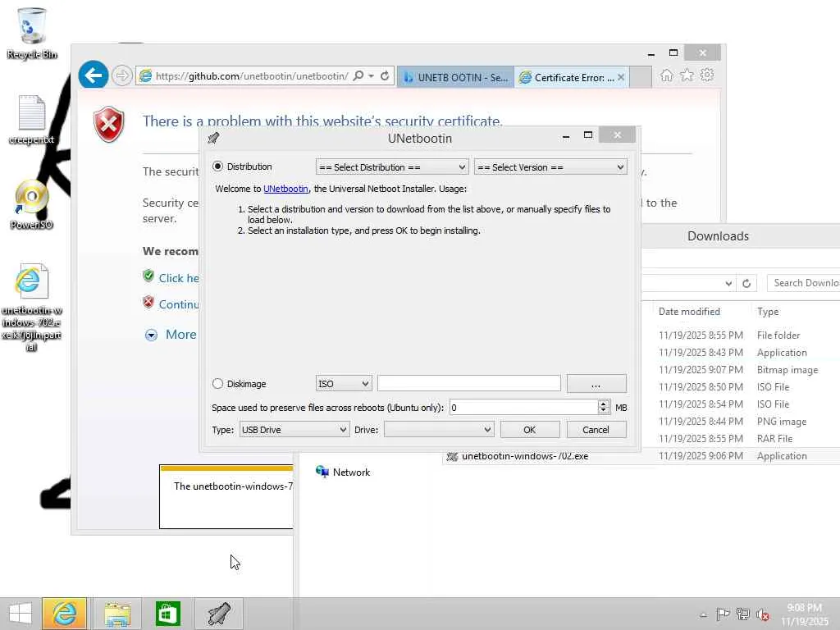Decrease persistence space with down arrow
840x630 pixels.
[604, 412]
